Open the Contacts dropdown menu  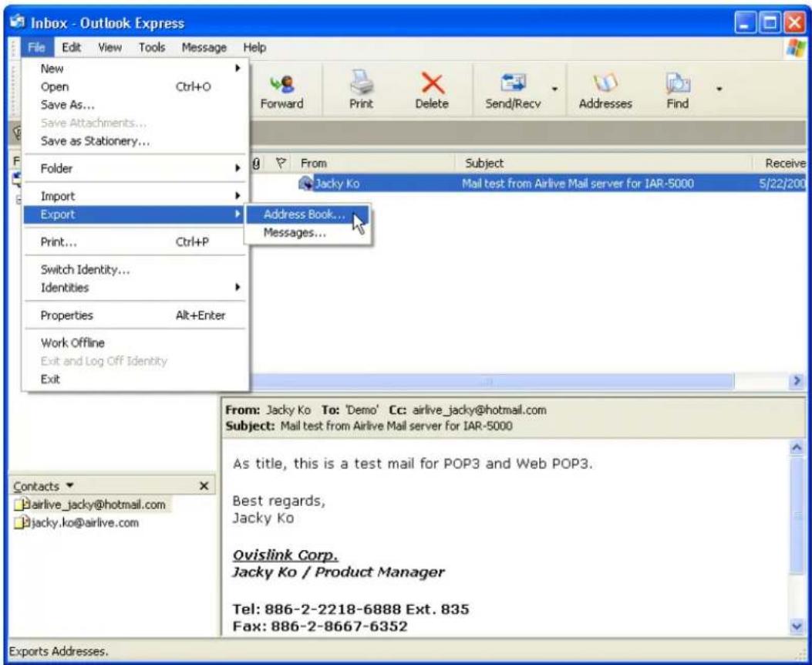tap(70, 486)
